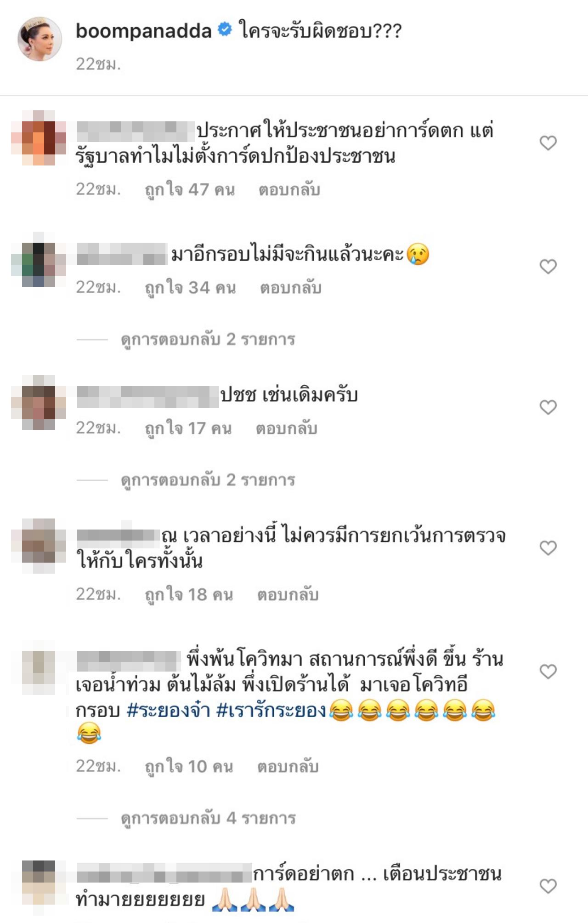
Task: Heart the last comment with praying hands emojis
Action: [x=548, y=886]
